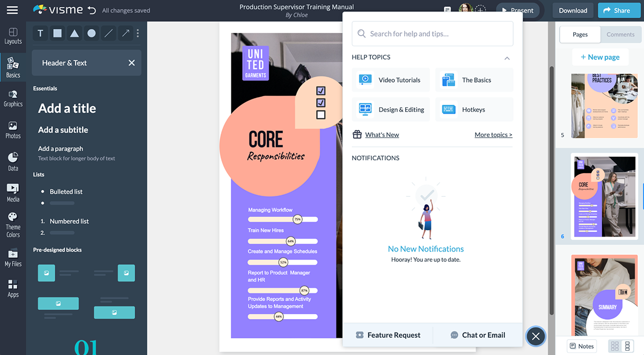Open the Theme Colors panel

pyautogui.click(x=13, y=225)
